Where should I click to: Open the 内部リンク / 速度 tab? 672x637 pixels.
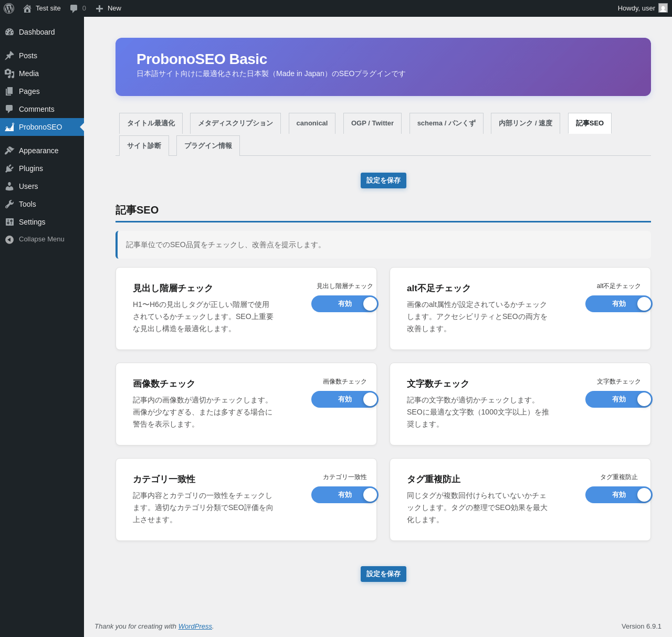pyautogui.click(x=526, y=123)
